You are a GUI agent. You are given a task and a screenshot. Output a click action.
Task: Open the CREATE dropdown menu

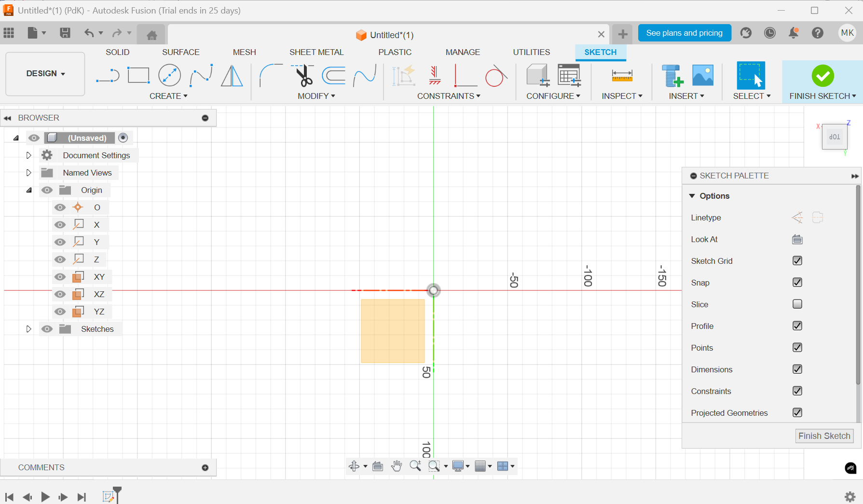(168, 96)
